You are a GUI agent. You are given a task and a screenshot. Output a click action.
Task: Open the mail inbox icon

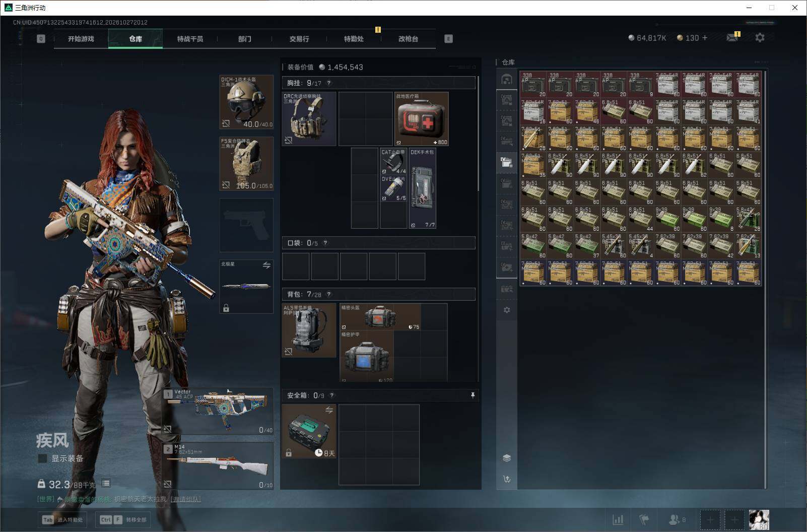(732, 38)
